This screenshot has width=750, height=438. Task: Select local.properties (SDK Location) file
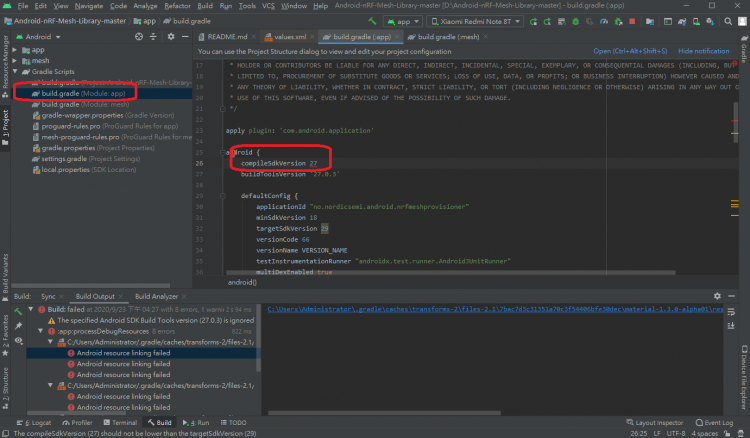84,170
